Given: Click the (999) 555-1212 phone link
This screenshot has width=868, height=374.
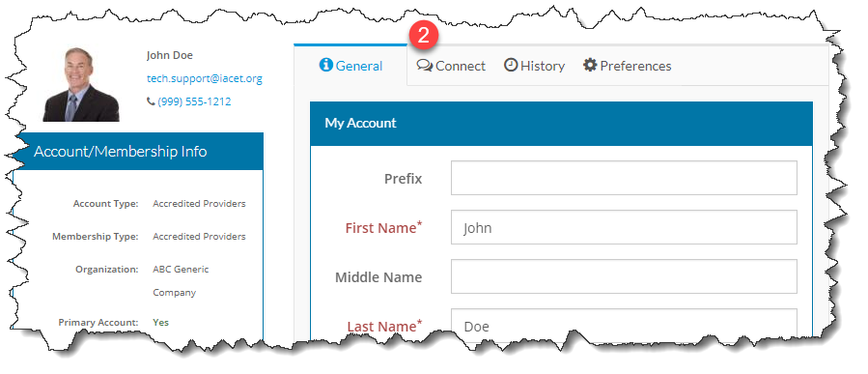Looking at the screenshot, I should tap(194, 101).
